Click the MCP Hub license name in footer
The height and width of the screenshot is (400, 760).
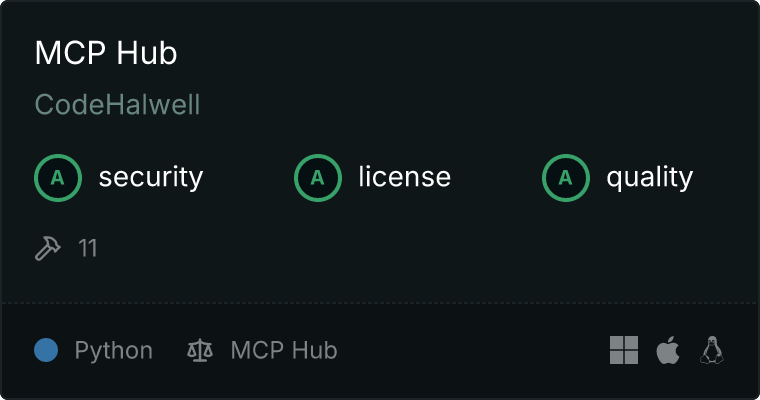284,350
